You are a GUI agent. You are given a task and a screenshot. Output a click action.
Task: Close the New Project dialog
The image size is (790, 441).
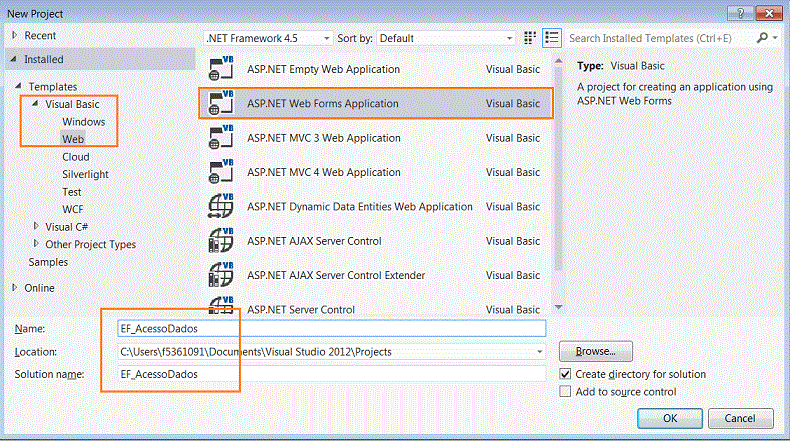tap(769, 13)
